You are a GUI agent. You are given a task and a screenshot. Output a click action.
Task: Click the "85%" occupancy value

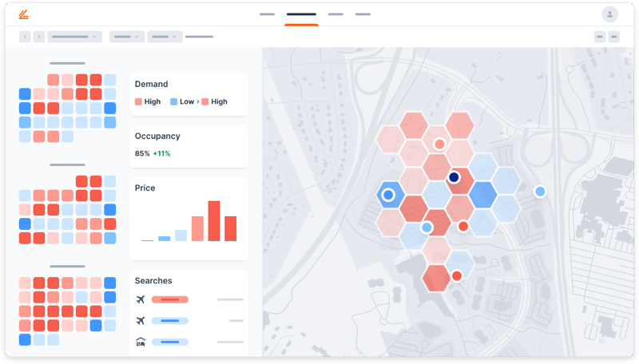(x=142, y=153)
